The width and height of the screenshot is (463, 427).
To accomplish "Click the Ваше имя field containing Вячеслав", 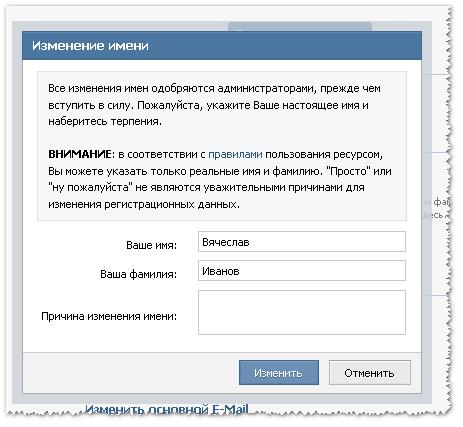I will 302,242.
